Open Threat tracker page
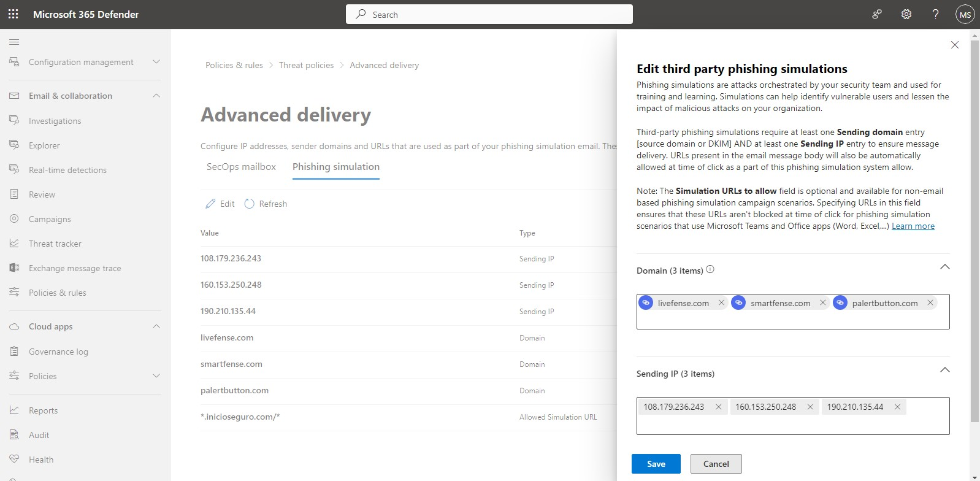The image size is (980, 481). point(55,244)
